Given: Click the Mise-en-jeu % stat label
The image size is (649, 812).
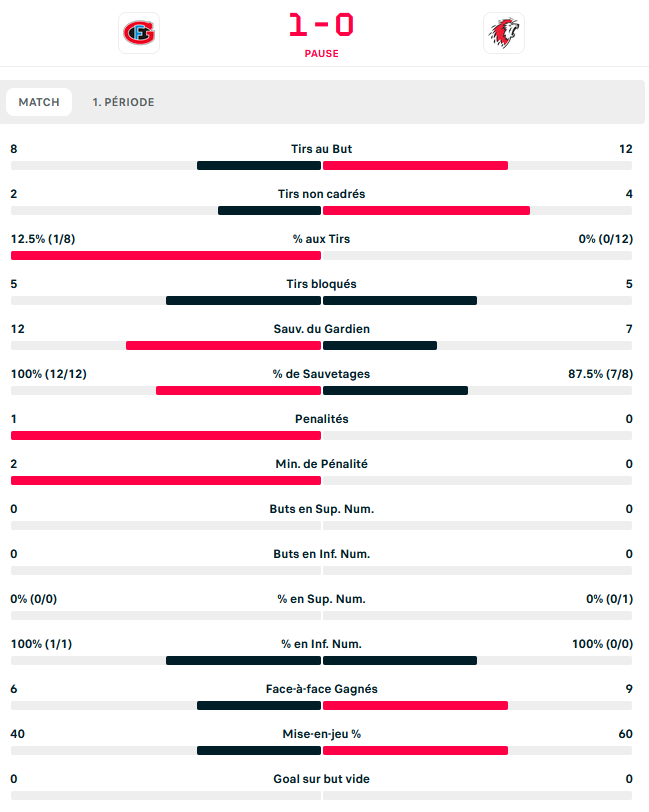Looking at the screenshot, I should pos(321,734).
